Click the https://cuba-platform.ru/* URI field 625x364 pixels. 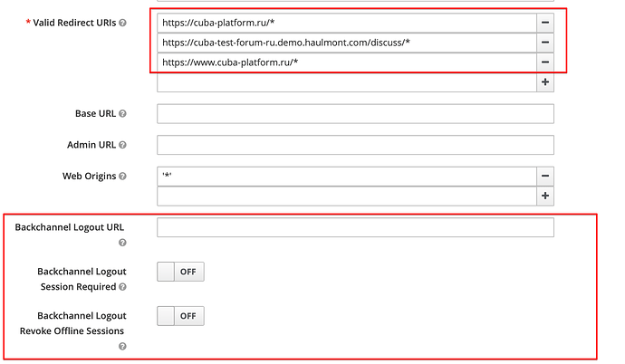(x=347, y=23)
